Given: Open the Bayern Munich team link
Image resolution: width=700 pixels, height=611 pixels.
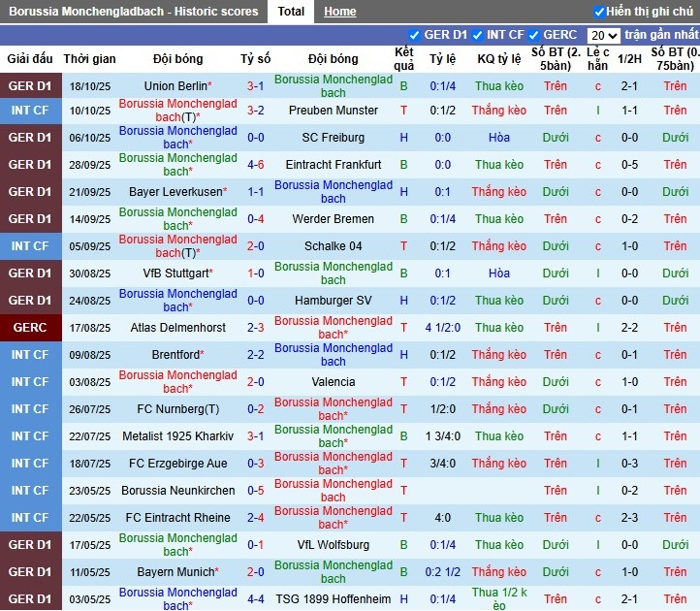Looking at the screenshot, I should 175,572.
